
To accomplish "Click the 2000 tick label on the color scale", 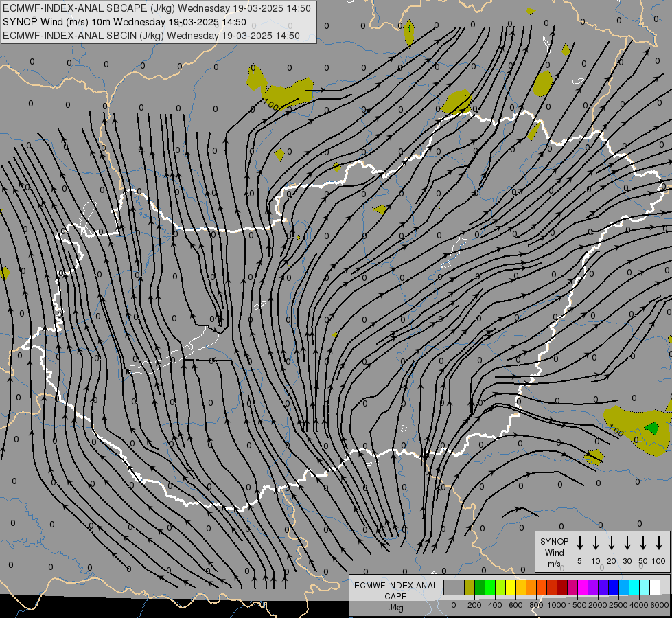I will 598,605.
